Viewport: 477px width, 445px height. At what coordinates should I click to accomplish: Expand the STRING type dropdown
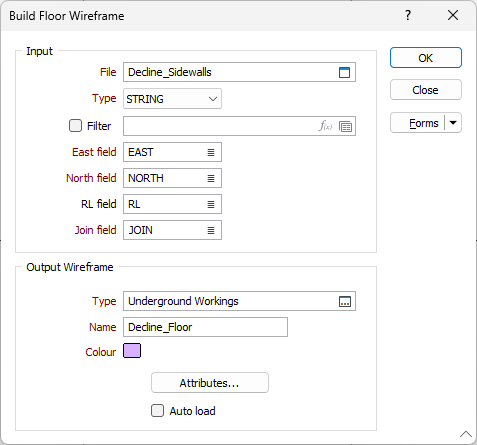tap(172, 99)
